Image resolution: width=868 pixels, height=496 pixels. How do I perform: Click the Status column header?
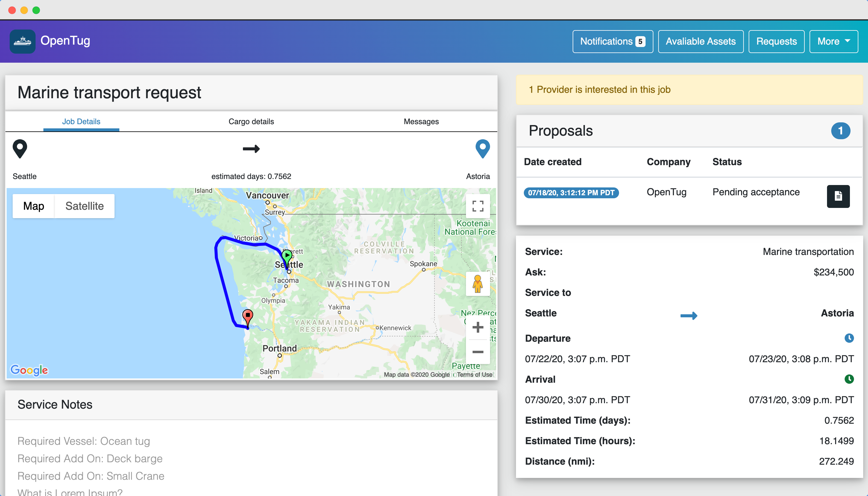click(x=727, y=162)
